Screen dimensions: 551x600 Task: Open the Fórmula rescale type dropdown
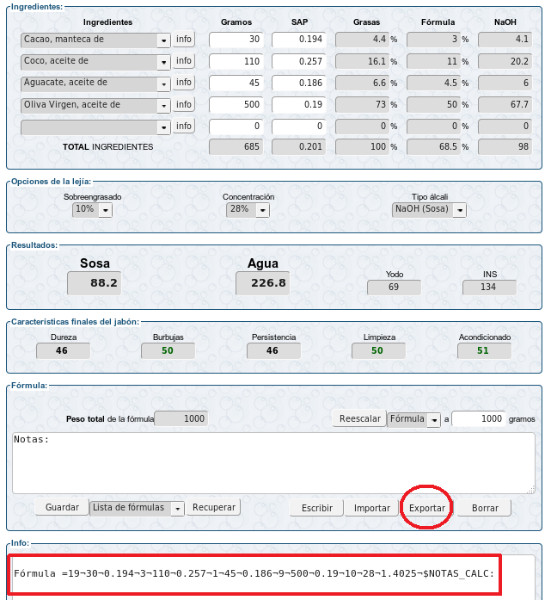coord(414,419)
